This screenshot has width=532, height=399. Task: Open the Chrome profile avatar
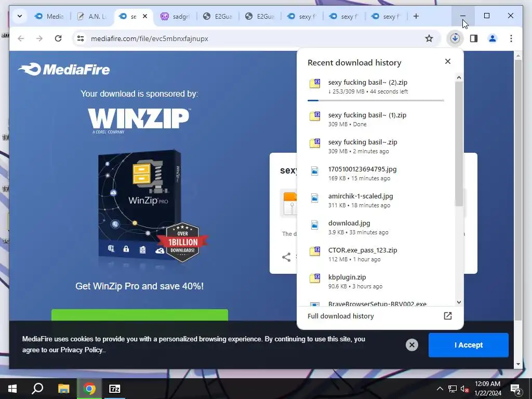(493, 38)
